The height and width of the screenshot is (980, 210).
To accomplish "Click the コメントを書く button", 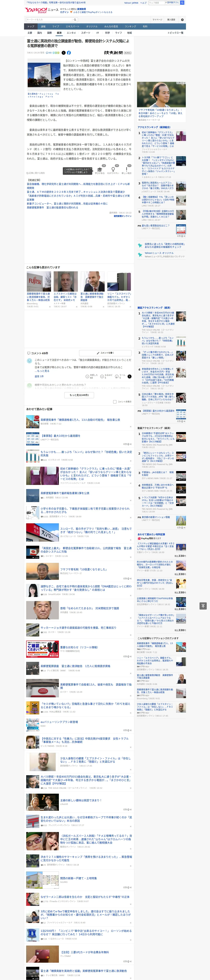I will pos(105,353).
